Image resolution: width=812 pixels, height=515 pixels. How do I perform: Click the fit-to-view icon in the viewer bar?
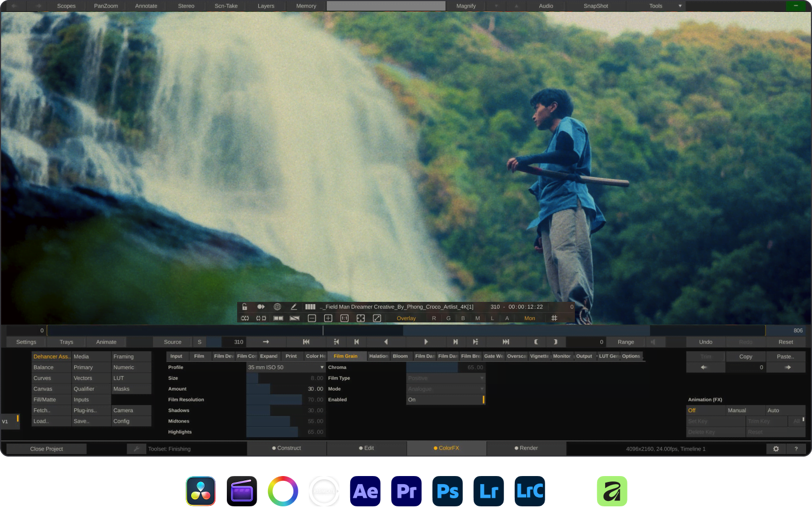pyautogui.click(x=361, y=318)
